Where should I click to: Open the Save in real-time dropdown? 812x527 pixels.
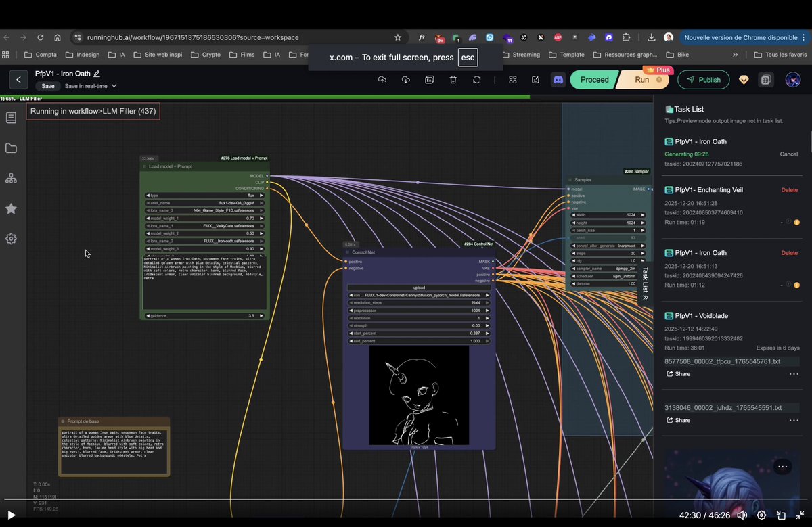click(x=91, y=86)
